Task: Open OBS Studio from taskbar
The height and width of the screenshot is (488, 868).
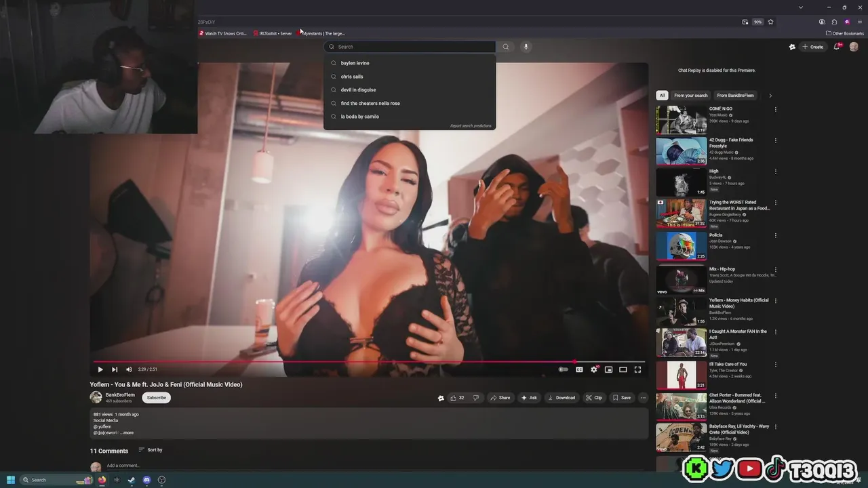Action: click(x=161, y=480)
